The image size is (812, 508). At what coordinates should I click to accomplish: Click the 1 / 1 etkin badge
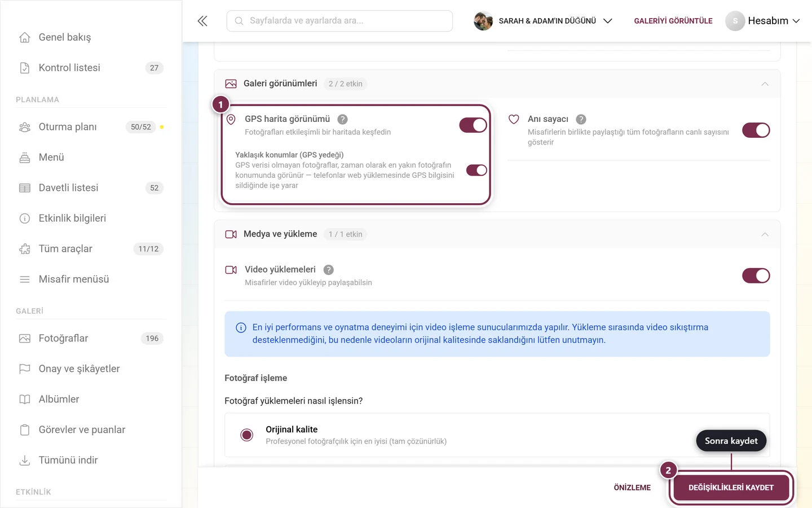(346, 234)
